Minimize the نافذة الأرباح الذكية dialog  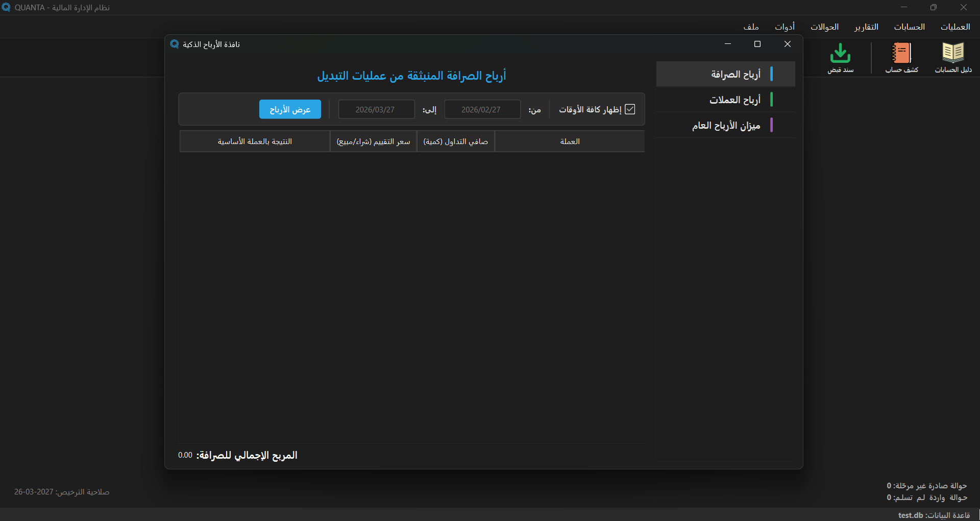[728, 44]
